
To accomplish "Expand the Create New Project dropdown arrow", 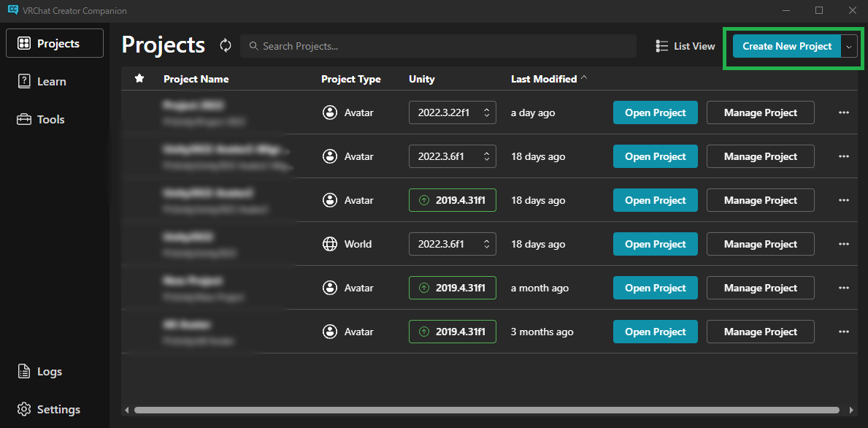I will click(x=849, y=47).
